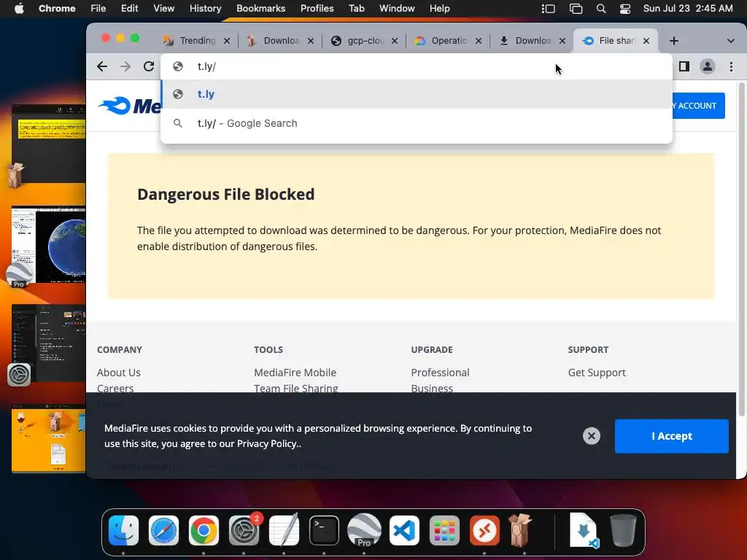Click the date and time in menu bar

(687, 9)
